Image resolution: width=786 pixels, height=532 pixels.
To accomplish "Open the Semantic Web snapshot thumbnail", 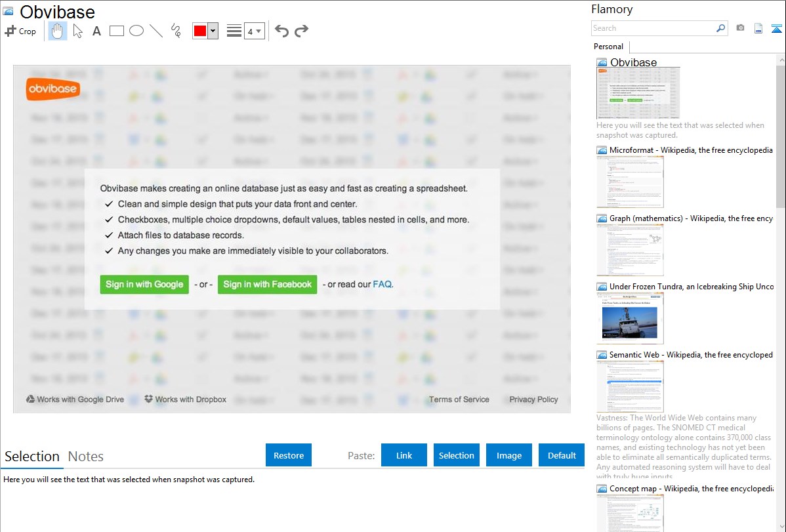I will pyautogui.click(x=630, y=386).
